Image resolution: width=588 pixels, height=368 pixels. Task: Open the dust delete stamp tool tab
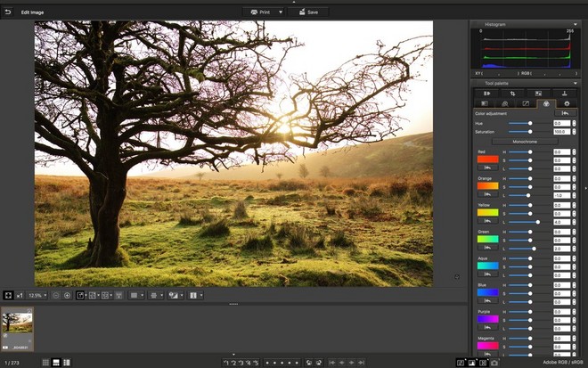point(564,94)
